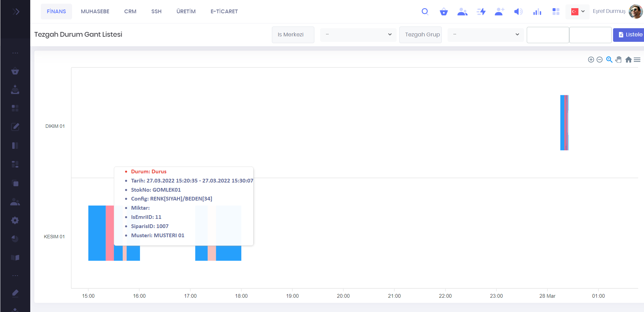Open the chart hamburger menu
The image size is (644, 312).
(637, 60)
